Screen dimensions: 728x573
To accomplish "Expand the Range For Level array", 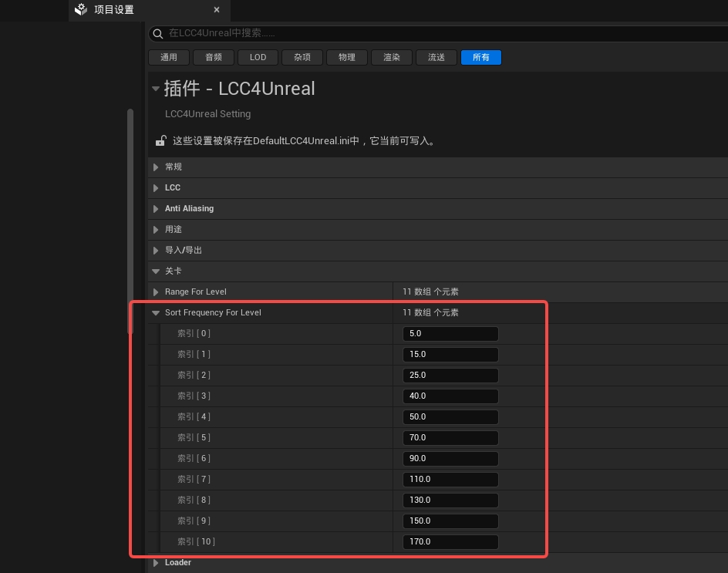I will click(x=156, y=292).
